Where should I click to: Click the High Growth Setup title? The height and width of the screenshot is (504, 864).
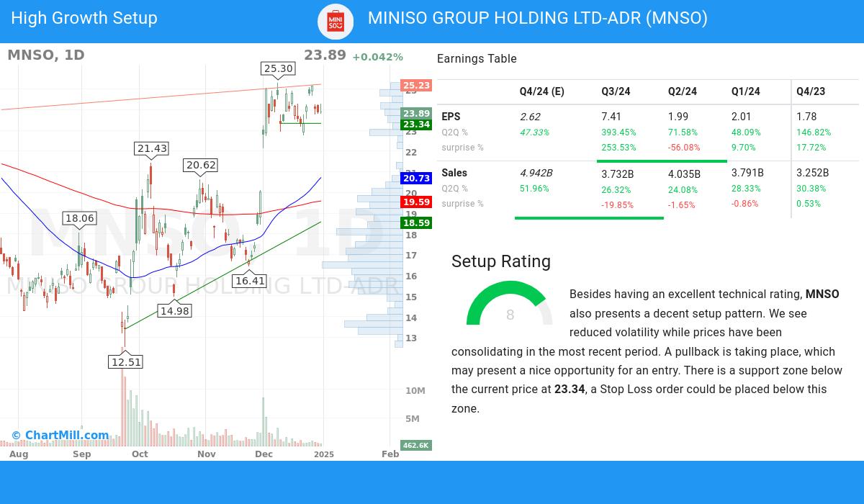(x=84, y=18)
